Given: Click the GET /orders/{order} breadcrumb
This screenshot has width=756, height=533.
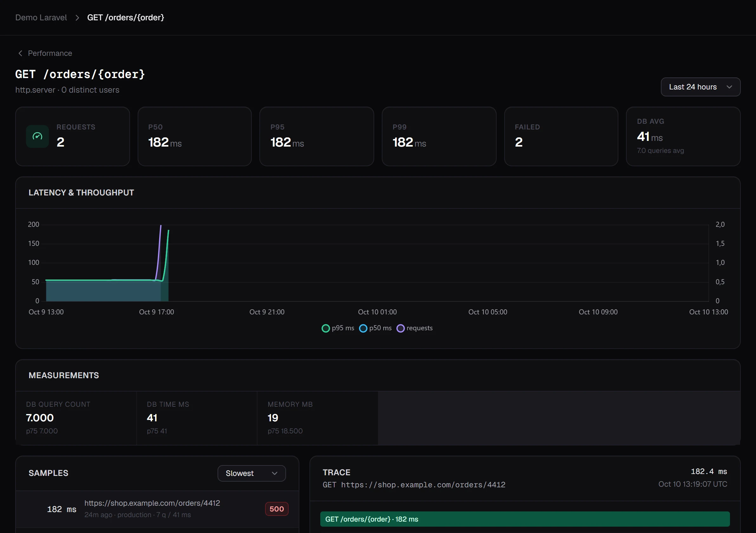Looking at the screenshot, I should point(126,18).
